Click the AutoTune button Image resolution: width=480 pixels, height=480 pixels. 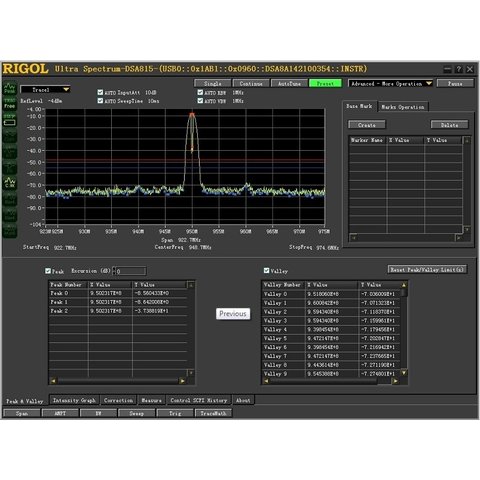coord(289,83)
